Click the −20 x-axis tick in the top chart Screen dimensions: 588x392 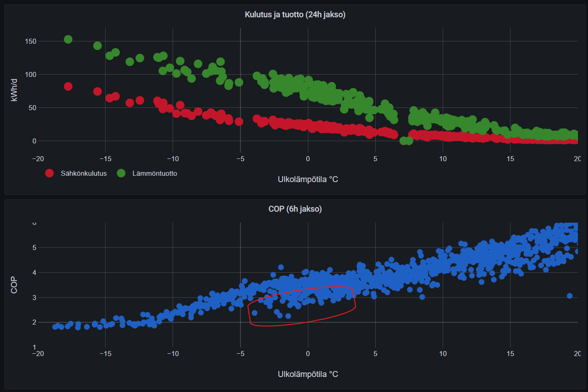click(38, 158)
